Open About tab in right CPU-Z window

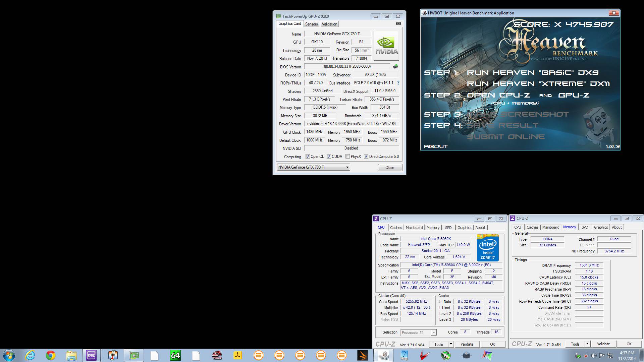(617, 227)
